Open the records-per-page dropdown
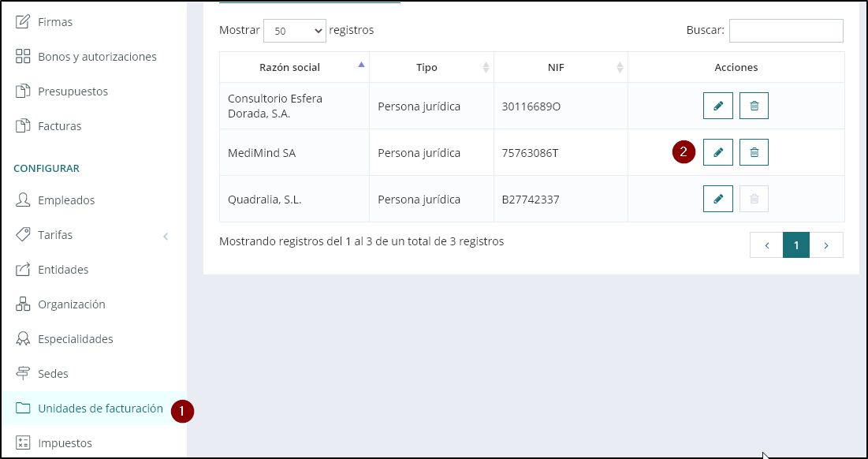 (294, 31)
